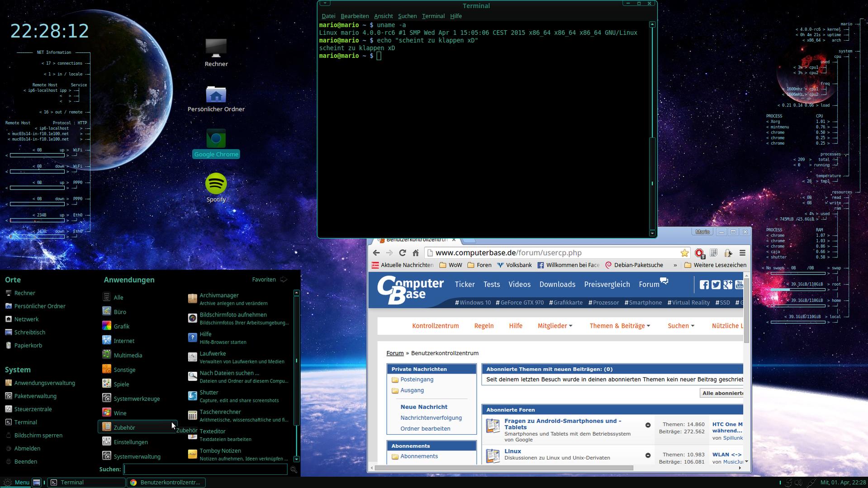
Task: Open Posteingang under Private Nachrichten
Action: point(417,379)
